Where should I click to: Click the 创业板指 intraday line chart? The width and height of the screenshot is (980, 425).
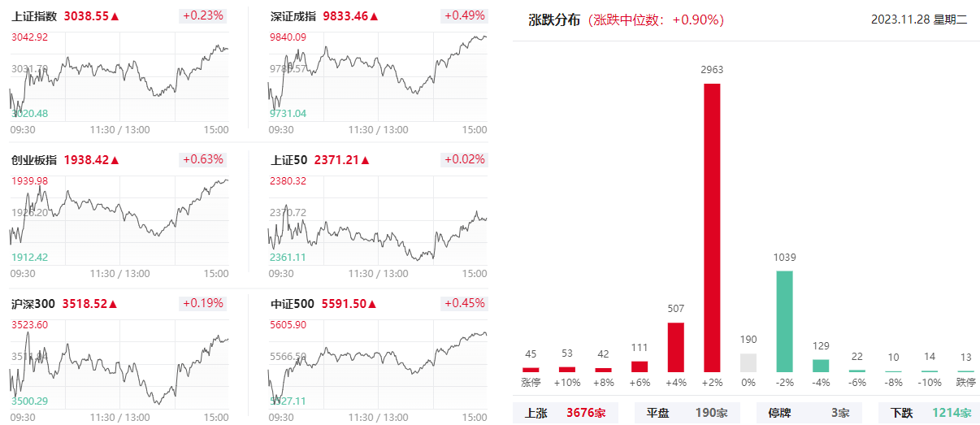pos(119,219)
